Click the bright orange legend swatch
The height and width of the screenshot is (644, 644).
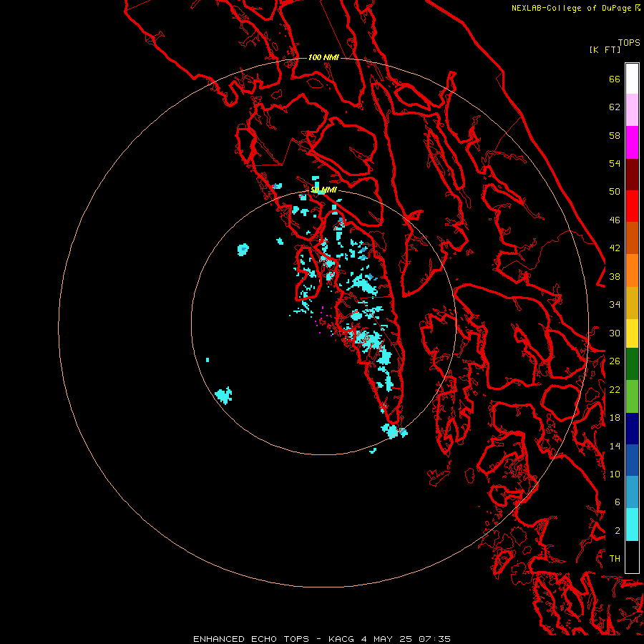(x=632, y=270)
